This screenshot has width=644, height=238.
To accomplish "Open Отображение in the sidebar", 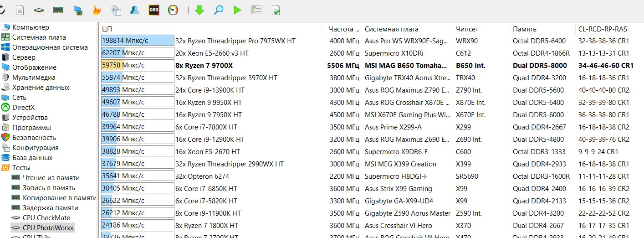I will pos(34,67).
